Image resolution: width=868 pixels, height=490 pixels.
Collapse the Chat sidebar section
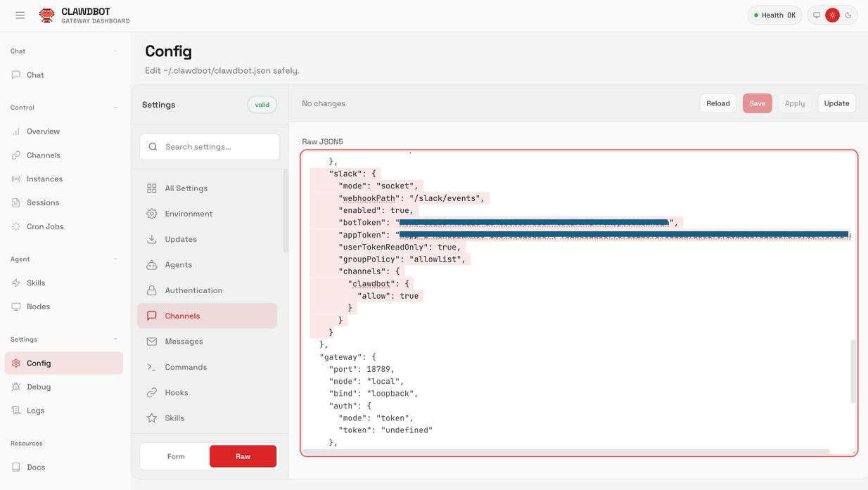click(115, 51)
